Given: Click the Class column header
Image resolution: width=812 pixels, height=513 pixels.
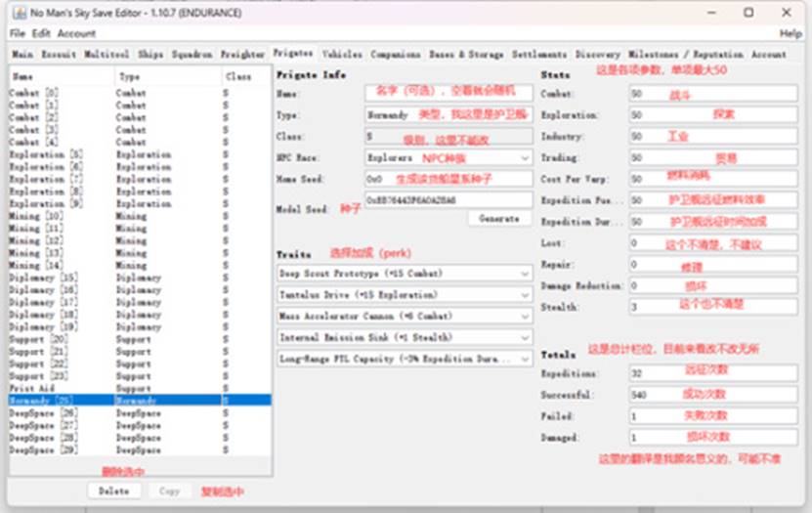Looking at the screenshot, I should 246,76.
